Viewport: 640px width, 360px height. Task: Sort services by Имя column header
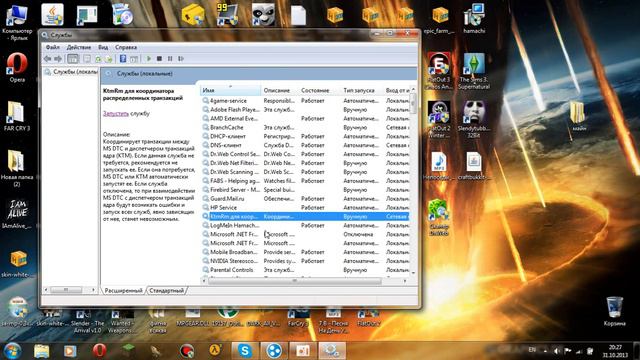coord(230,90)
